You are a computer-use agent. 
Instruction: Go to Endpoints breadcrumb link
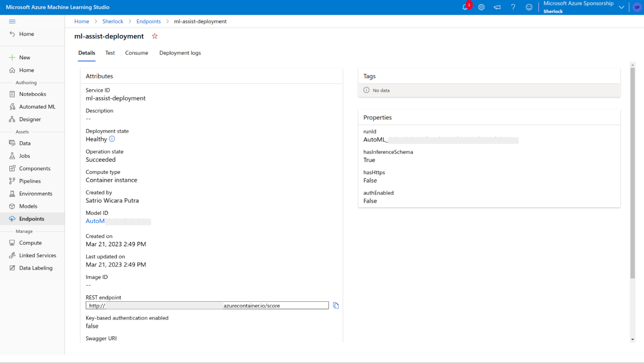149,21
